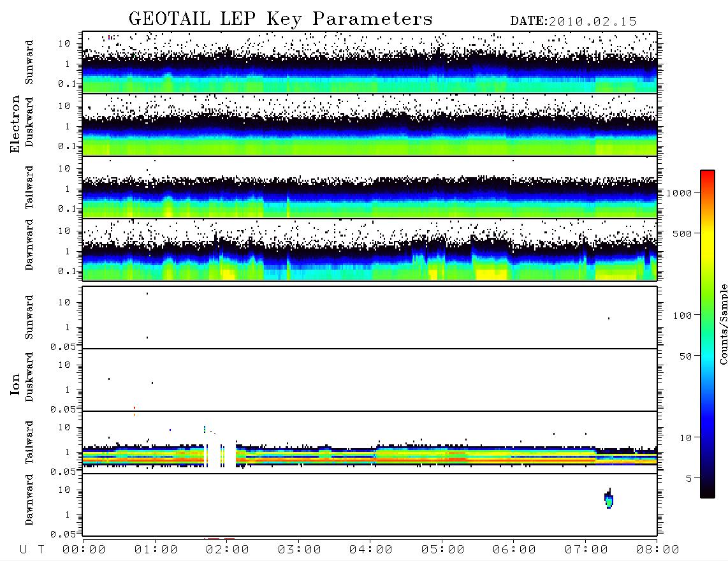The height and width of the screenshot is (561, 728).
Task: Click the 'DATE:2010.02.15' label
Action: 573,22
